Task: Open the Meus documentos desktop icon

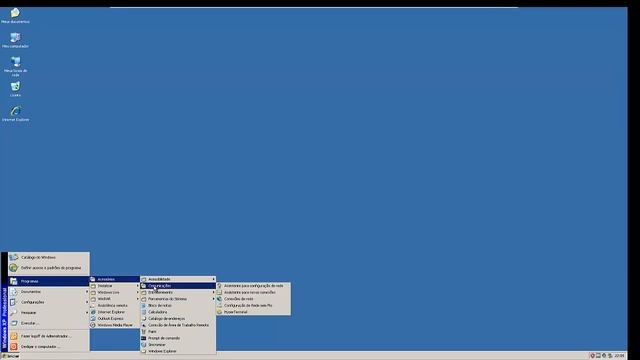Action: 15,16
